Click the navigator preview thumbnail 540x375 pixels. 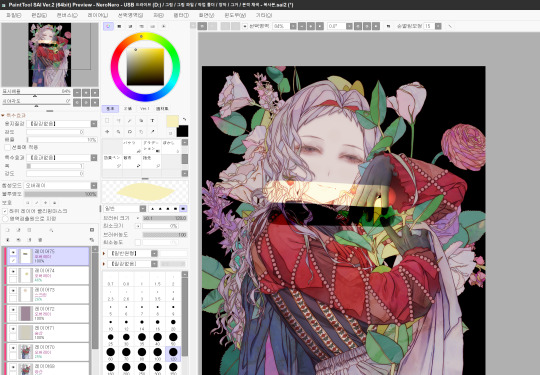pos(50,55)
